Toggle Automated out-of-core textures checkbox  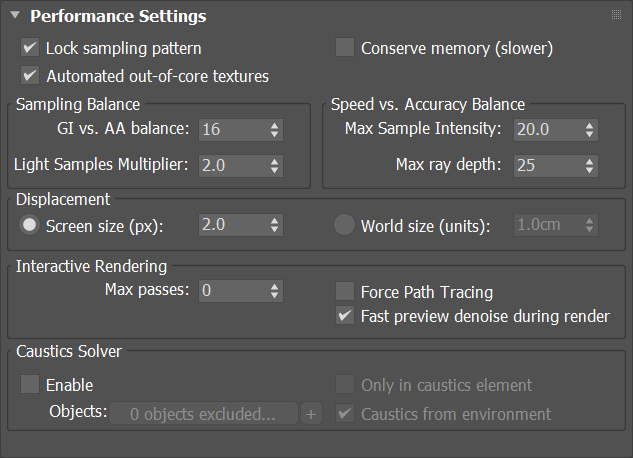point(30,75)
